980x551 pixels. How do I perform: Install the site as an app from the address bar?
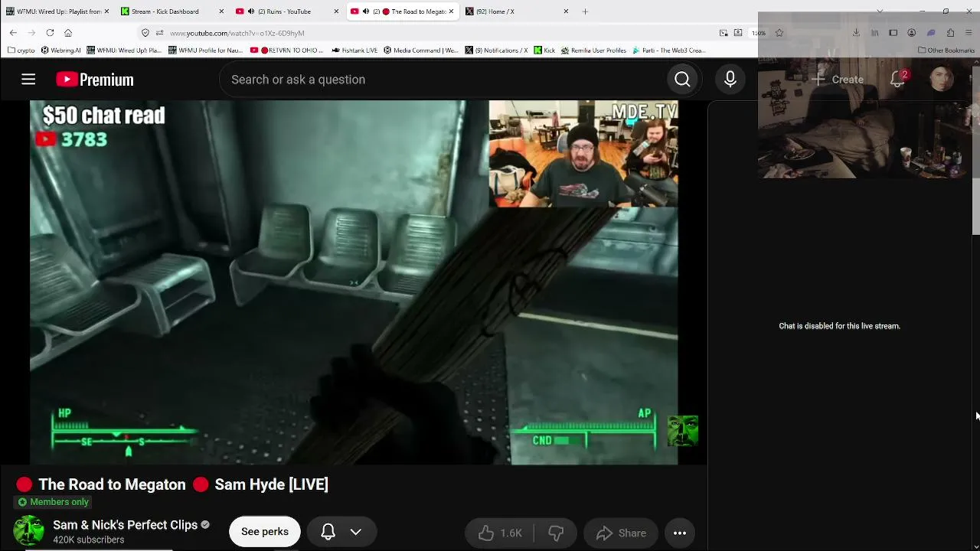(738, 33)
